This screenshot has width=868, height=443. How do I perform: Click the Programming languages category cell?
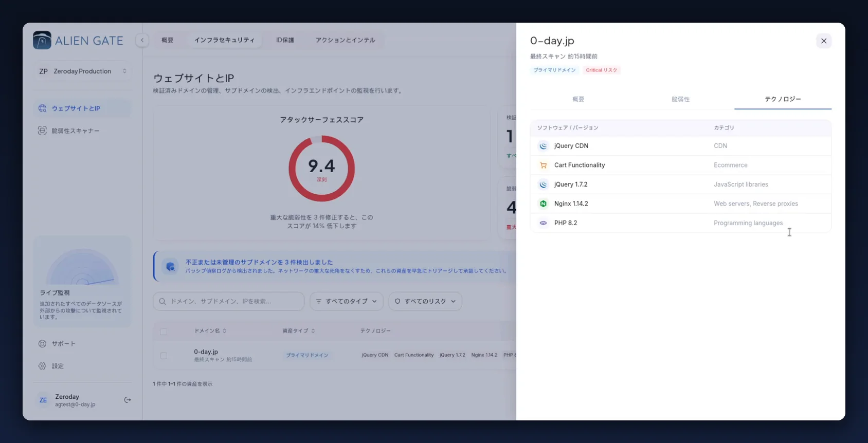pyautogui.click(x=748, y=223)
